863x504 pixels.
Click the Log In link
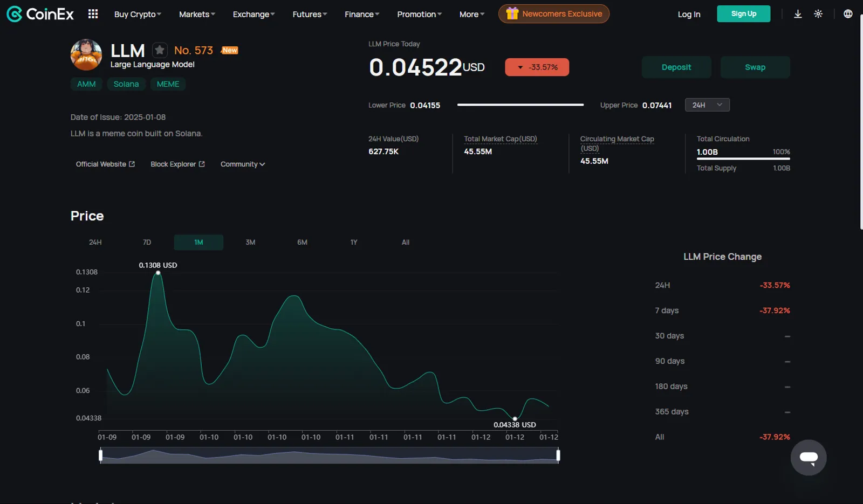pyautogui.click(x=689, y=14)
